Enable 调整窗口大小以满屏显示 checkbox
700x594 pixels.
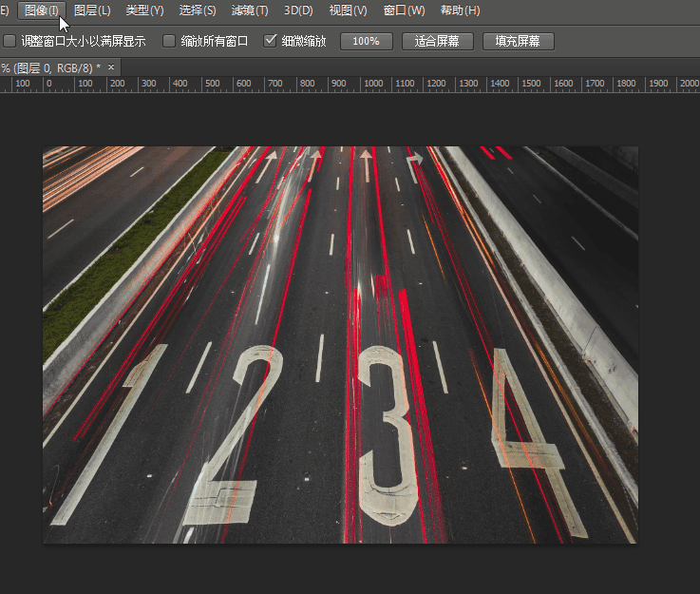coord(10,42)
